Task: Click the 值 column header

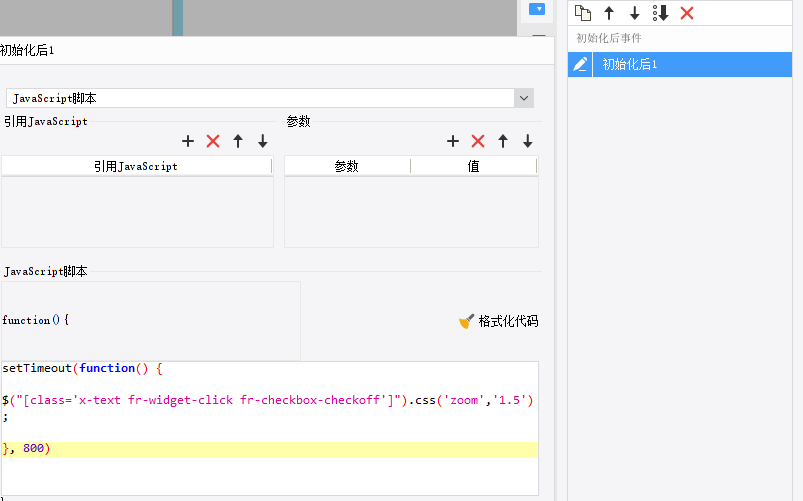Action: [474, 166]
